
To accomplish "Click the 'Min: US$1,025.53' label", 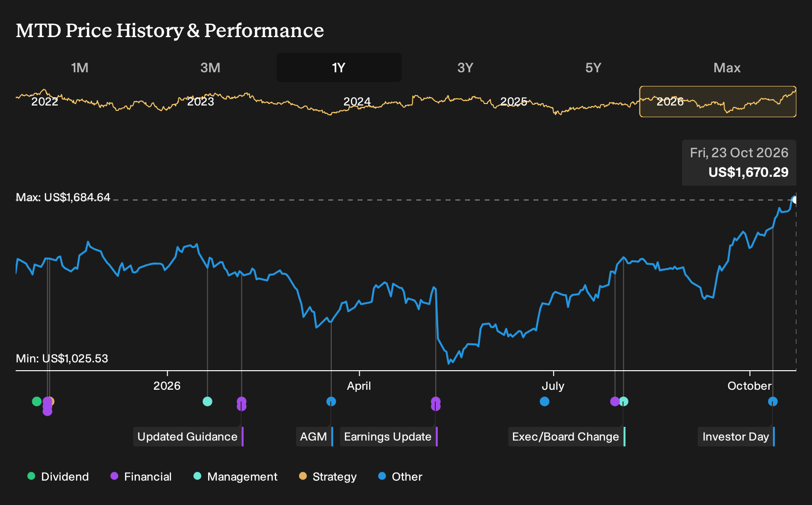I will point(62,358).
